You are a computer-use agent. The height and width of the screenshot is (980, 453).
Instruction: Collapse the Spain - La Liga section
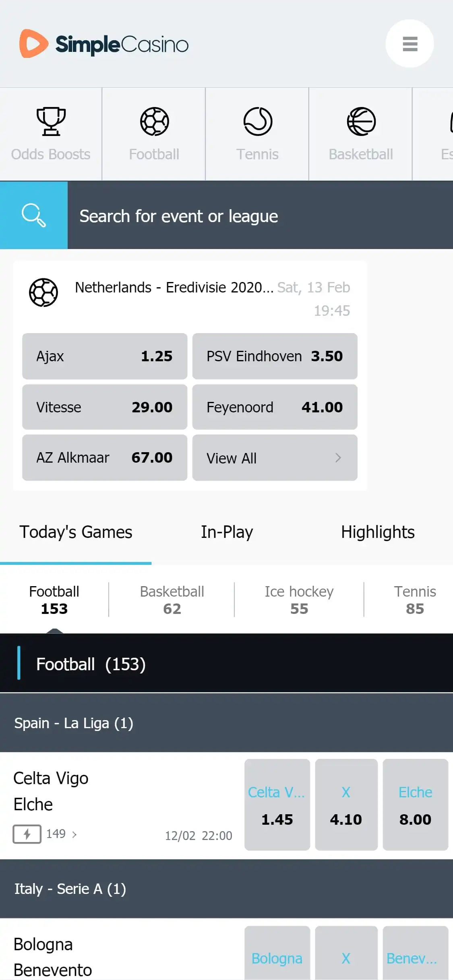(226, 723)
